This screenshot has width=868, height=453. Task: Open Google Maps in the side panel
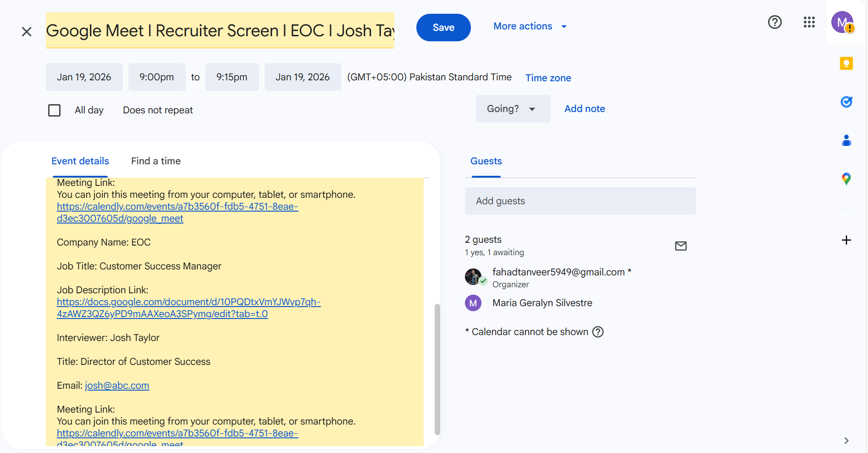point(846,179)
